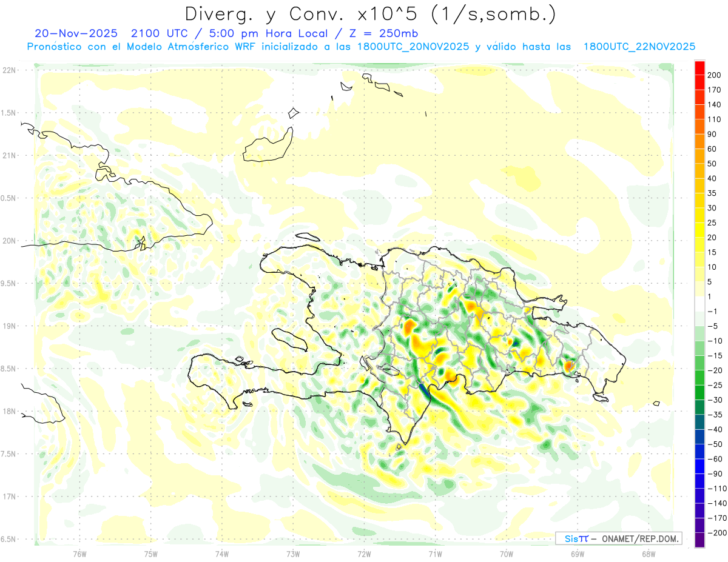Viewport: 728px width, 562px height.
Task: Select the green swatch between -20 and -25
Action: (x=699, y=378)
